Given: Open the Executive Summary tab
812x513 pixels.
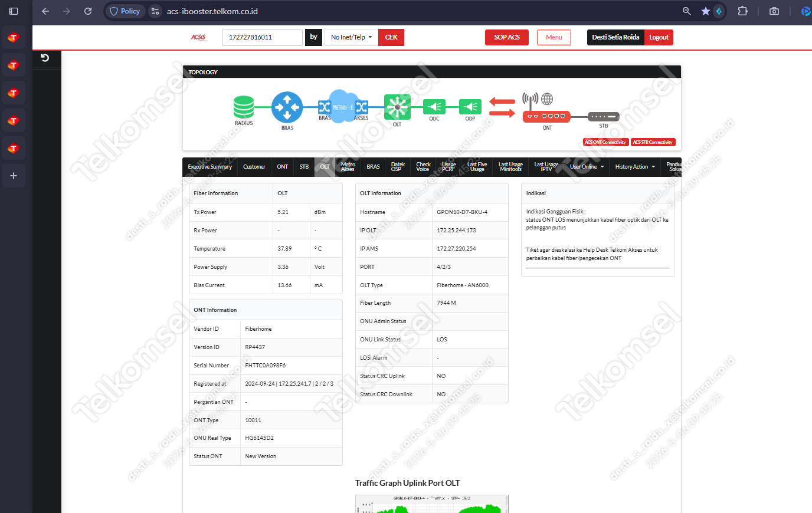Looking at the screenshot, I should [x=210, y=167].
